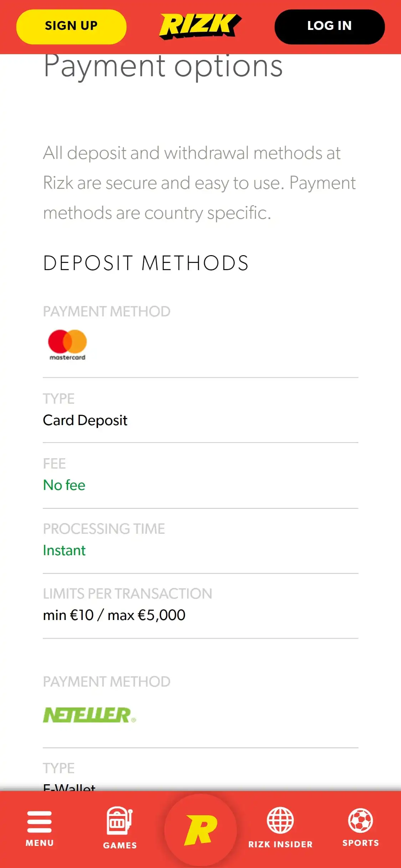Click the Deposit Methods heading
The height and width of the screenshot is (868, 401).
point(146,263)
